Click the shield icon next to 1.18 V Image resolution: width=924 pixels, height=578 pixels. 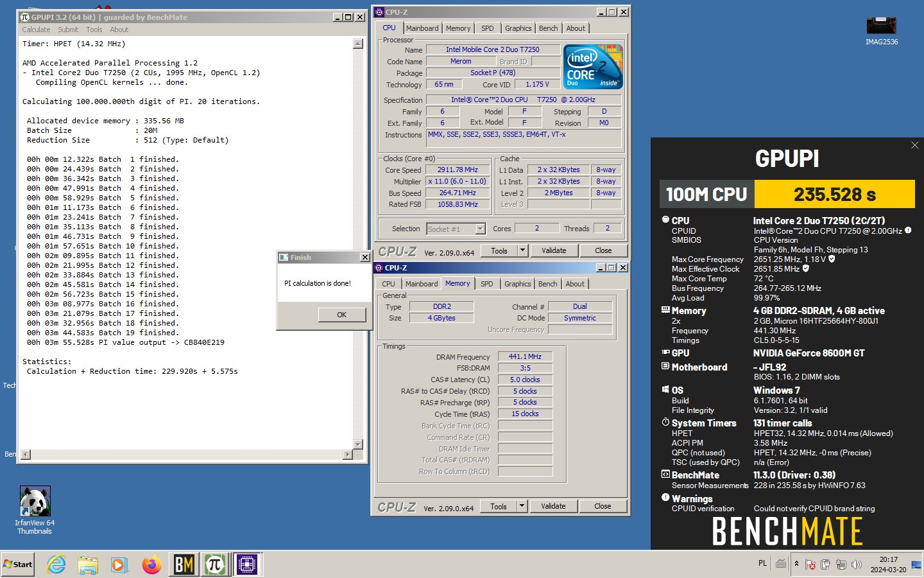point(832,259)
